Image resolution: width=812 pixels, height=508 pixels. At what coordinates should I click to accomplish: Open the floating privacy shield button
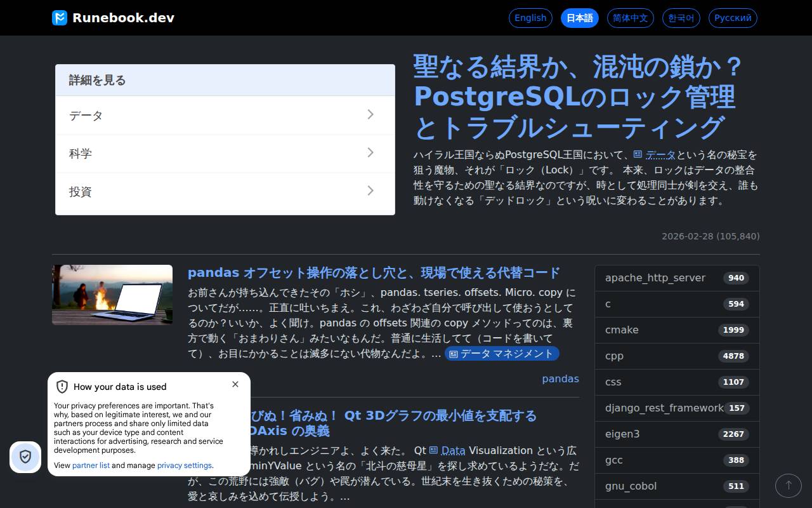click(x=25, y=457)
